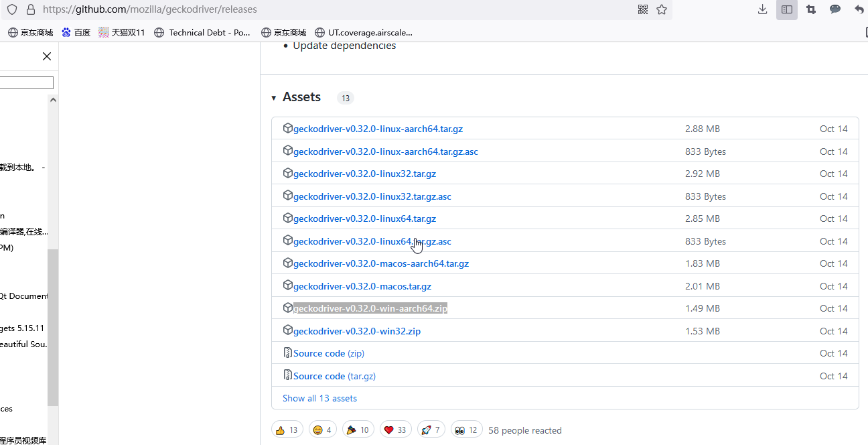868x445 pixels.
Task: React with rocket emoji 7
Action: (x=431, y=430)
